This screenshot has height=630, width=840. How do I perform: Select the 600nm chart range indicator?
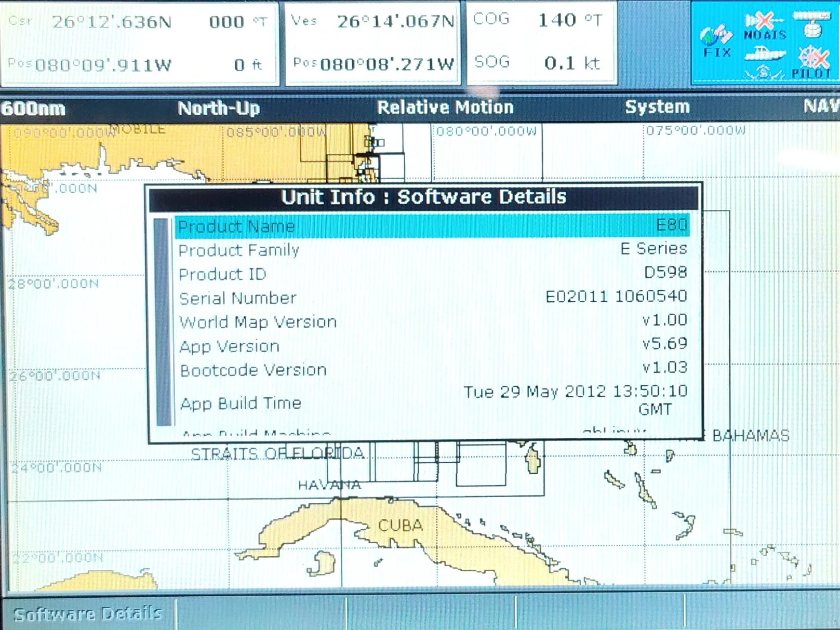(x=33, y=109)
